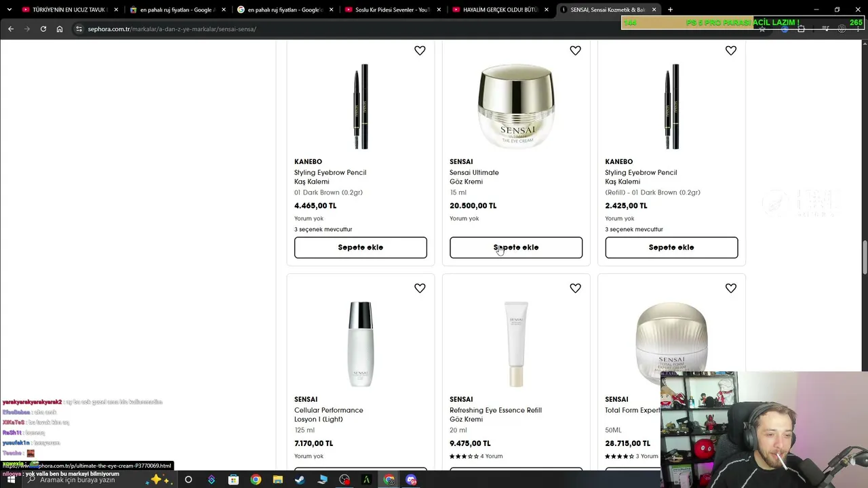Close the SENSAI, Sensai Kozmetik tab
868x488 pixels.
coord(654,9)
